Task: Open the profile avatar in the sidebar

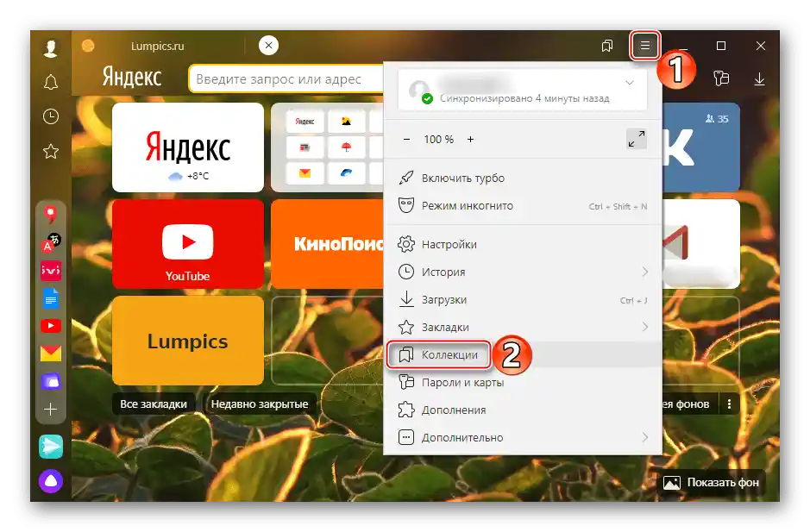Action: tap(51, 47)
